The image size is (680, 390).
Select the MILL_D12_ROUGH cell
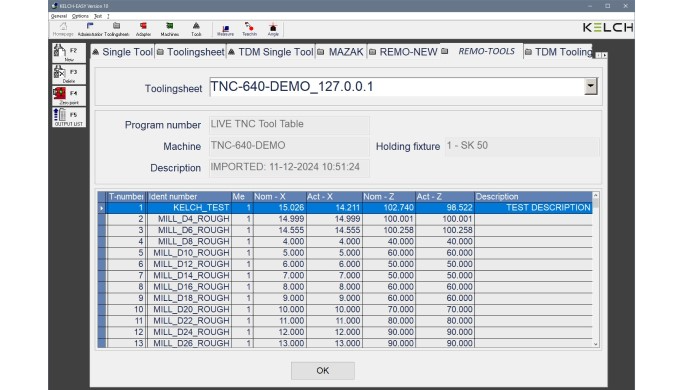189,264
